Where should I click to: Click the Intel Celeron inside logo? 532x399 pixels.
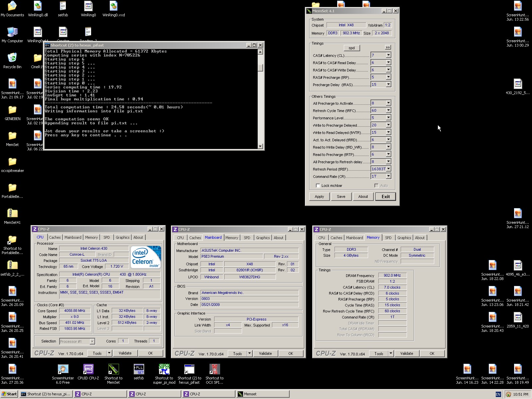(x=146, y=257)
